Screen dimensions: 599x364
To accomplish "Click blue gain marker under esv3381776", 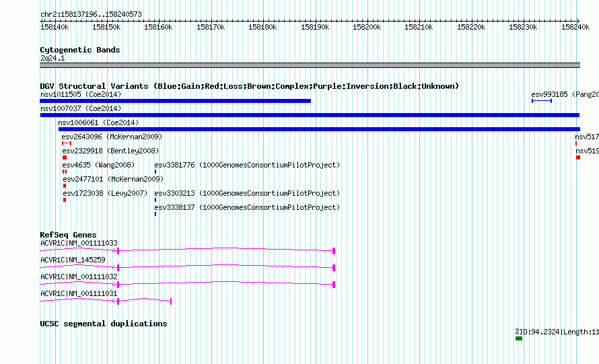I will [x=155, y=172].
